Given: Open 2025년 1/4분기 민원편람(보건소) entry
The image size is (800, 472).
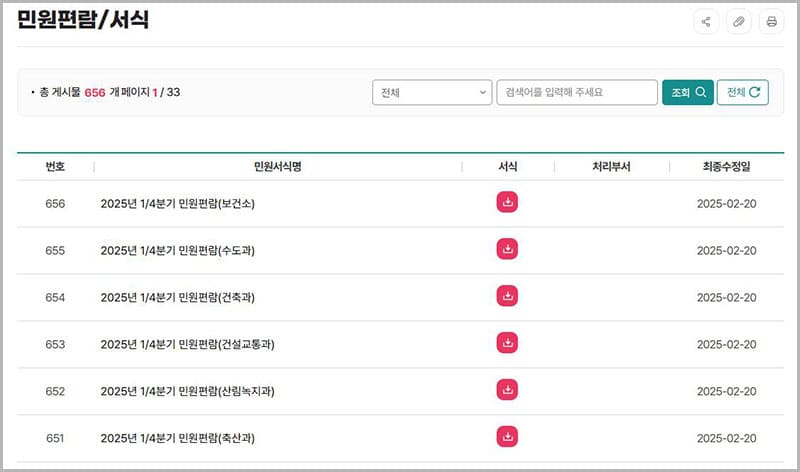Looking at the screenshot, I should click(180, 204).
